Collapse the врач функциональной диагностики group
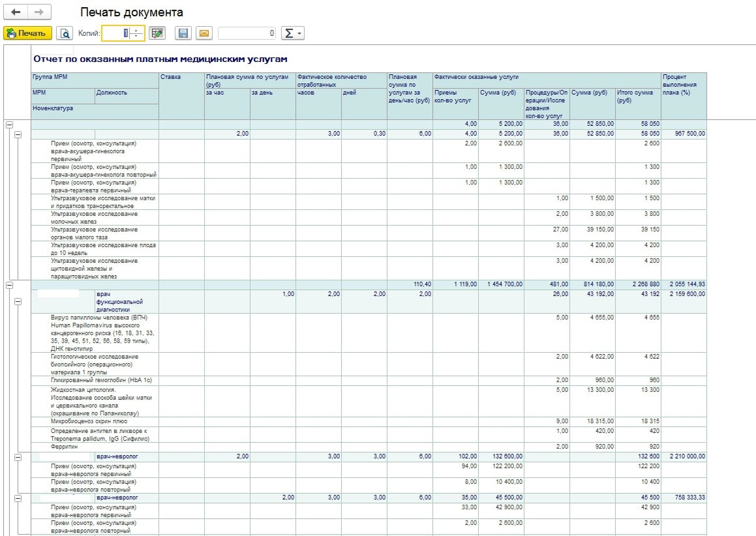 18,302
